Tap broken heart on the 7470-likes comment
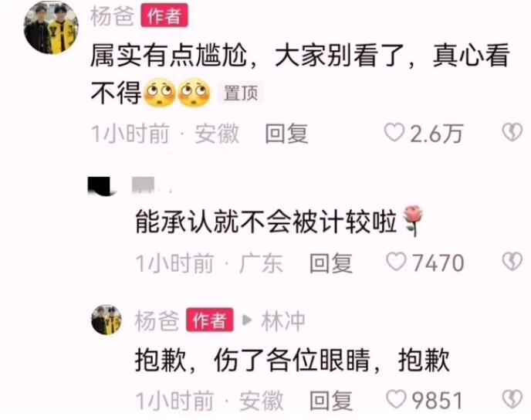The image size is (531, 420). click(x=512, y=262)
